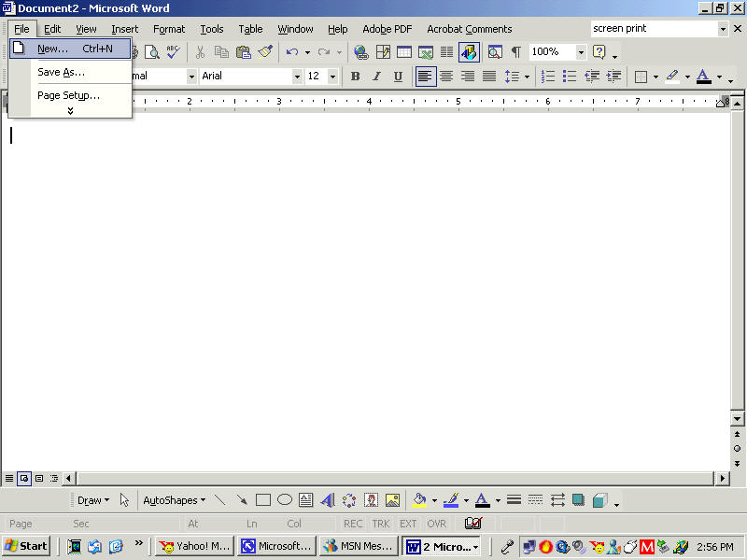Screen dimensions: 747x560
Task: Toggle the Drawing toolbar button
Action: click(x=469, y=52)
